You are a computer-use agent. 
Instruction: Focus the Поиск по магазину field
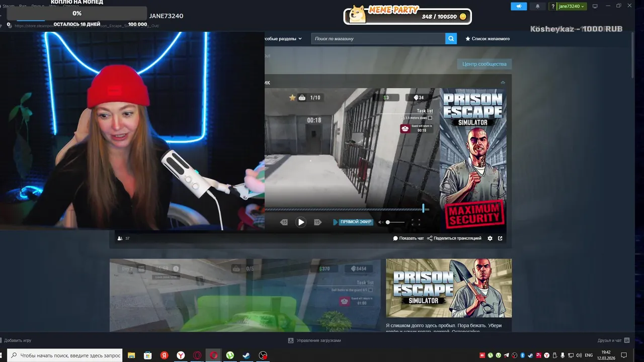click(x=378, y=39)
